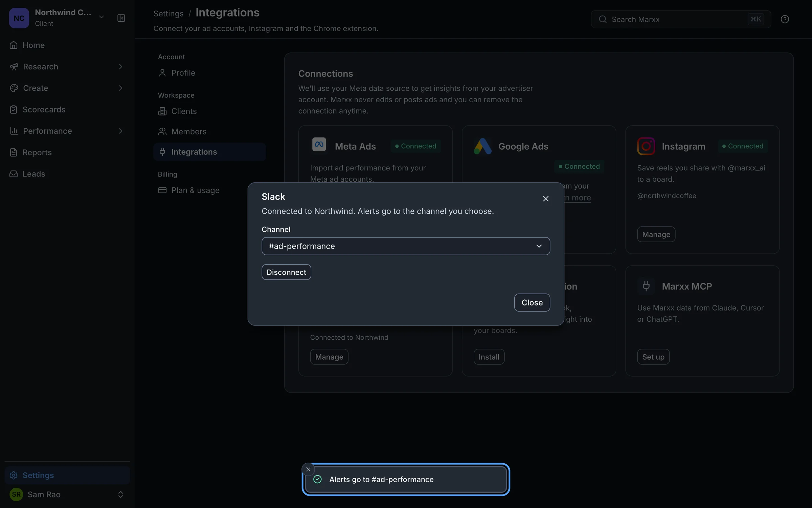The width and height of the screenshot is (812, 508).
Task: Click the Marxx MCP plug icon
Action: coord(646,286)
